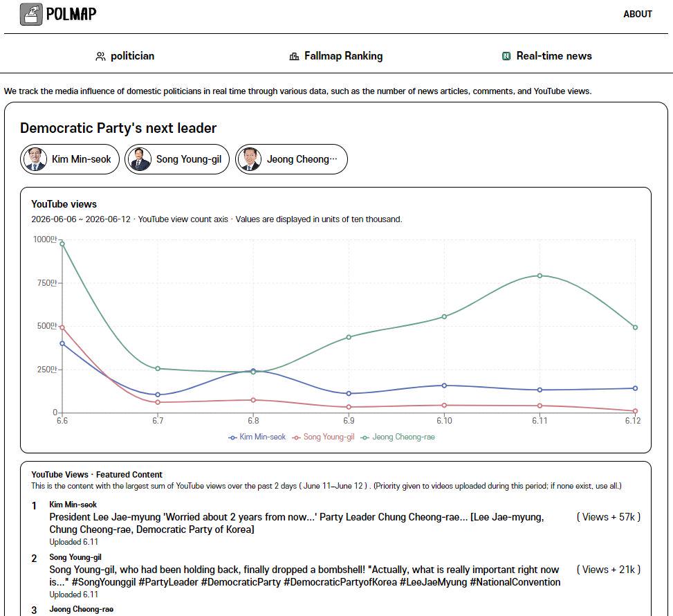
Task: Click Jeong Cheong-rae peak point at 6.11
Action: point(540,275)
